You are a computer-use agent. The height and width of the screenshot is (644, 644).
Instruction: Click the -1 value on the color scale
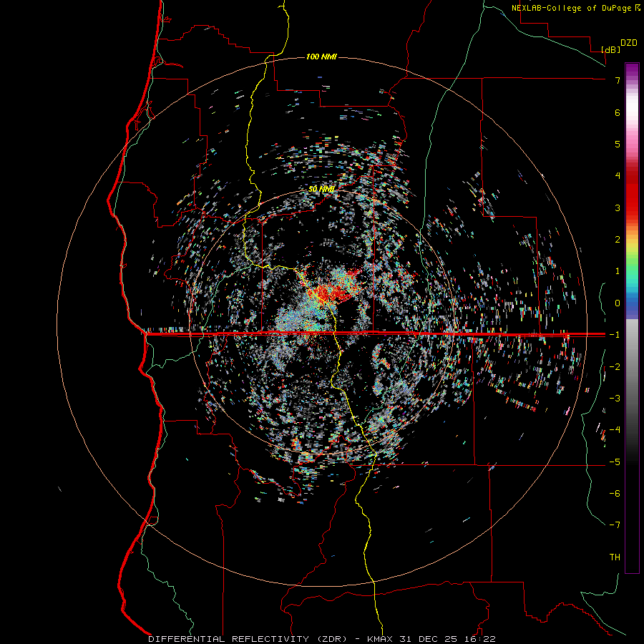pyautogui.click(x=615, y=335)
